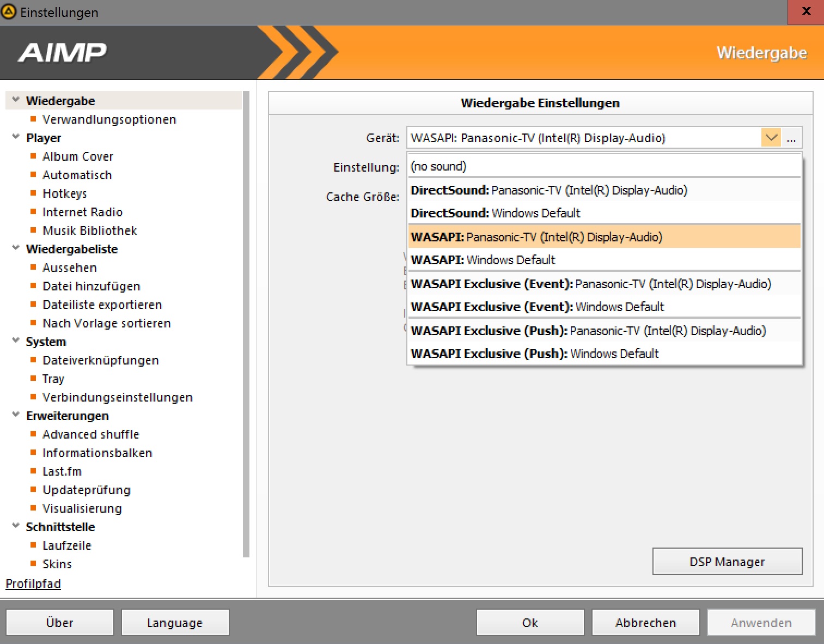Click the Über button

[x=60, y=622]
